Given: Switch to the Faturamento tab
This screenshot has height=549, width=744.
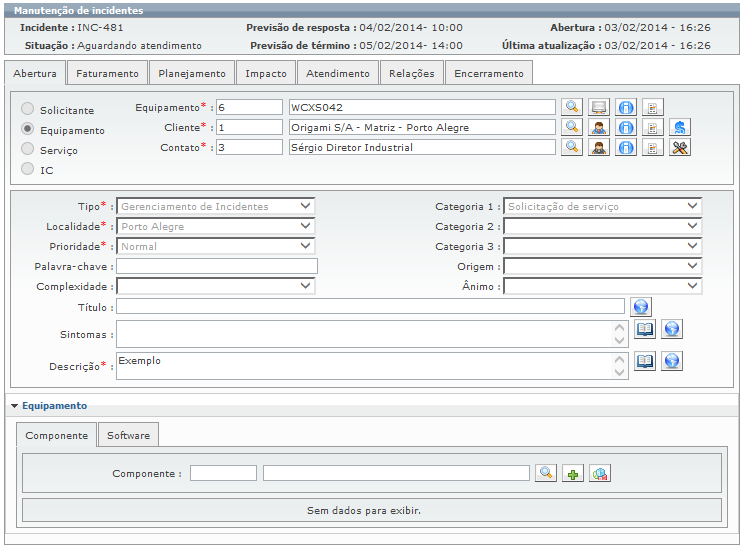Looking at the screenshot, I should 107,73.
